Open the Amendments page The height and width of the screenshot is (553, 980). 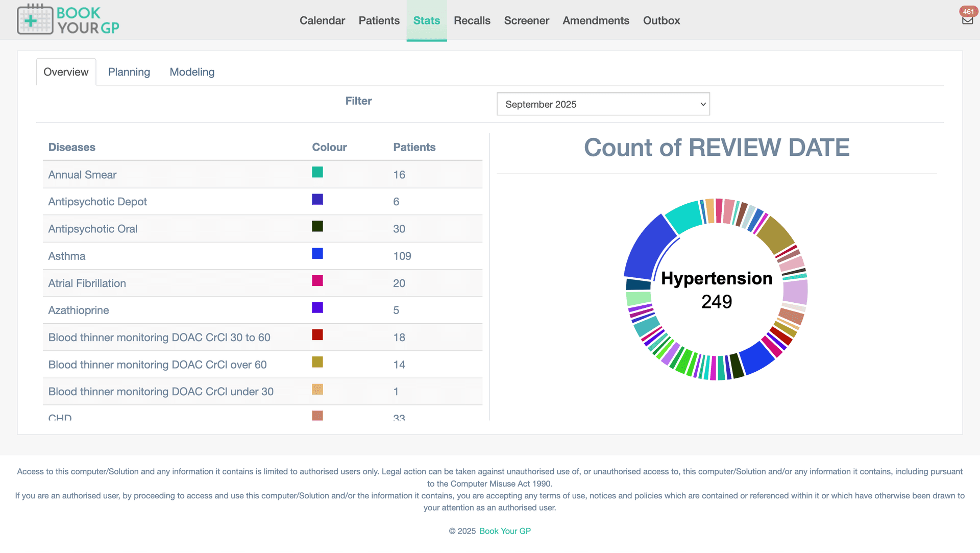pos(596,20)
